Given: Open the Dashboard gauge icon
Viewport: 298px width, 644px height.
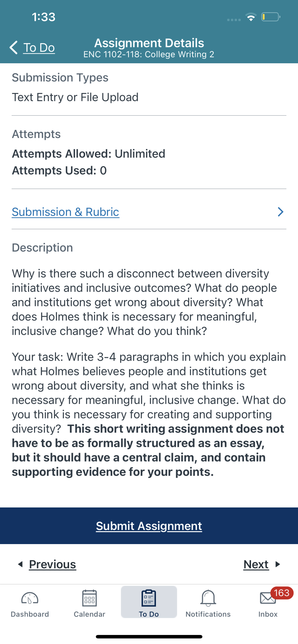Looking at the screenshot, I should (x=30, y=598).
